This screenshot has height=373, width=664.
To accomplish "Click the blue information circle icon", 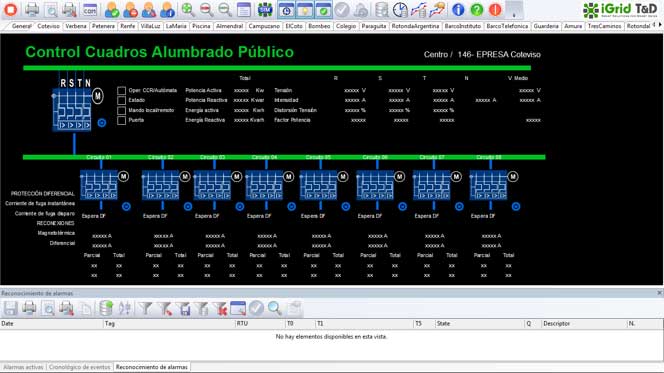I will (458, 9).
